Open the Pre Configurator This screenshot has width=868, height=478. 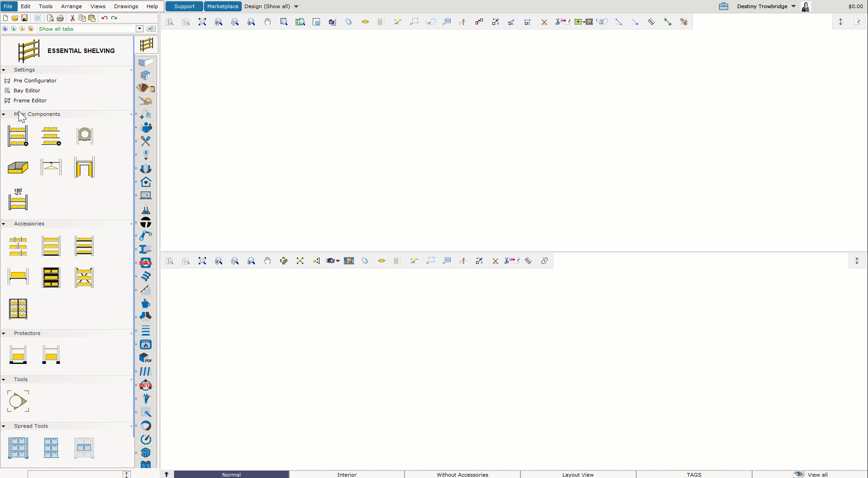35,81
